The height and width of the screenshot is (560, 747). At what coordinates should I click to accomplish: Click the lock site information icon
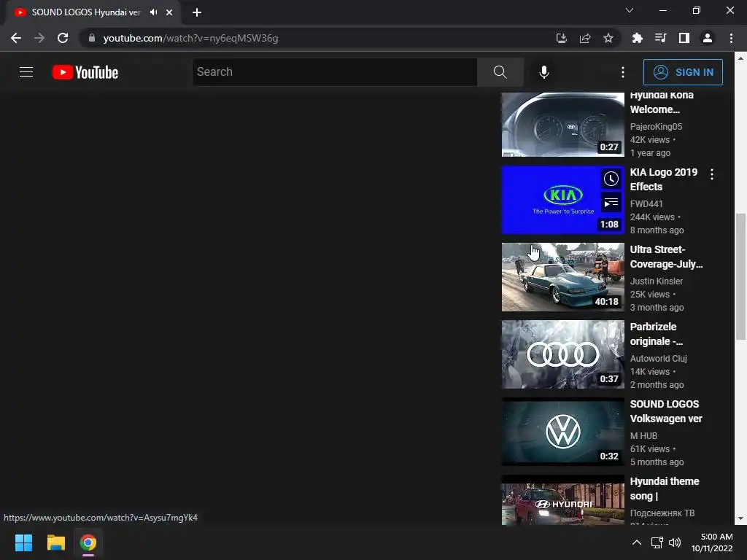(x=92, y=38)
